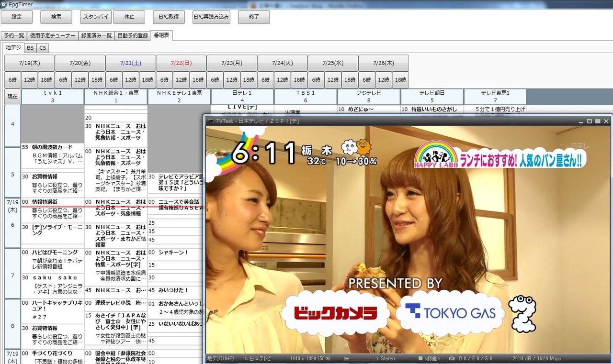Screen dimensions: 613x364
Task: Click 18時 under 7/22(日)
Action: (x=198, y=80)
